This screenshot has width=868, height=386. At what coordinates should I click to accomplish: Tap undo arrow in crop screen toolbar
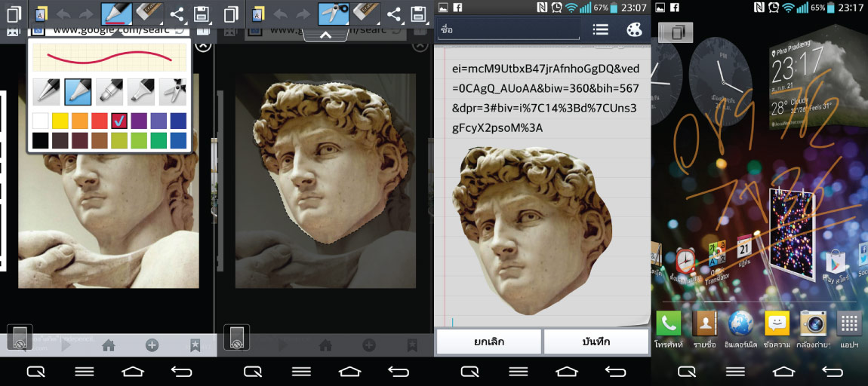[x=281, y=14]
